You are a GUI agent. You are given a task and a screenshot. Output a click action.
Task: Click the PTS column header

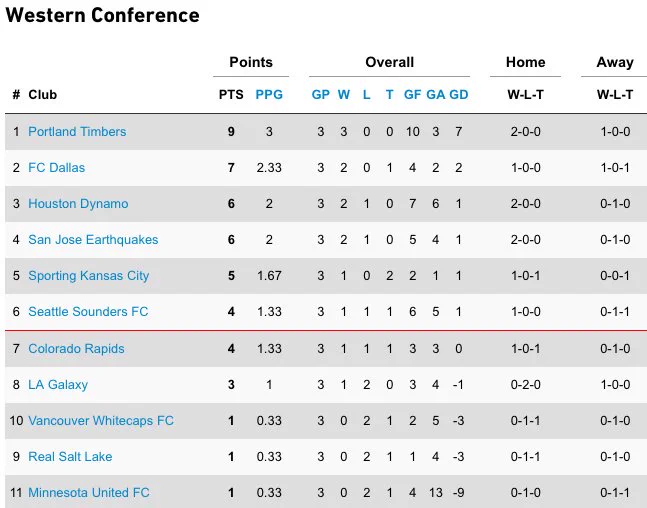[x=231, y=95]
